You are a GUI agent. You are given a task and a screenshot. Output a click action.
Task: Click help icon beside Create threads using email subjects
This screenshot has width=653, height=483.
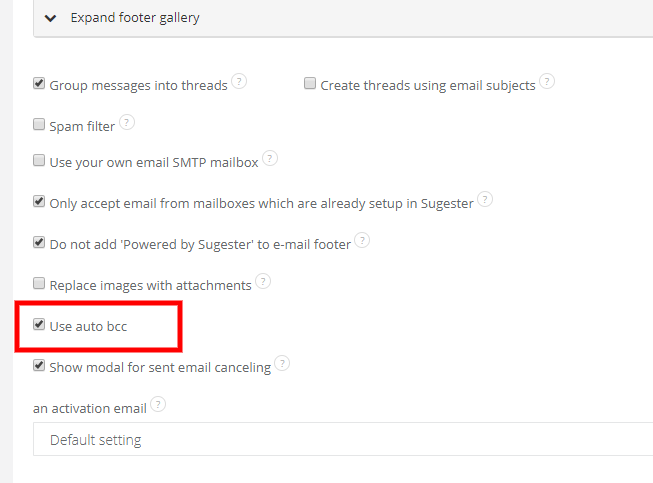[x=547, y=81]
